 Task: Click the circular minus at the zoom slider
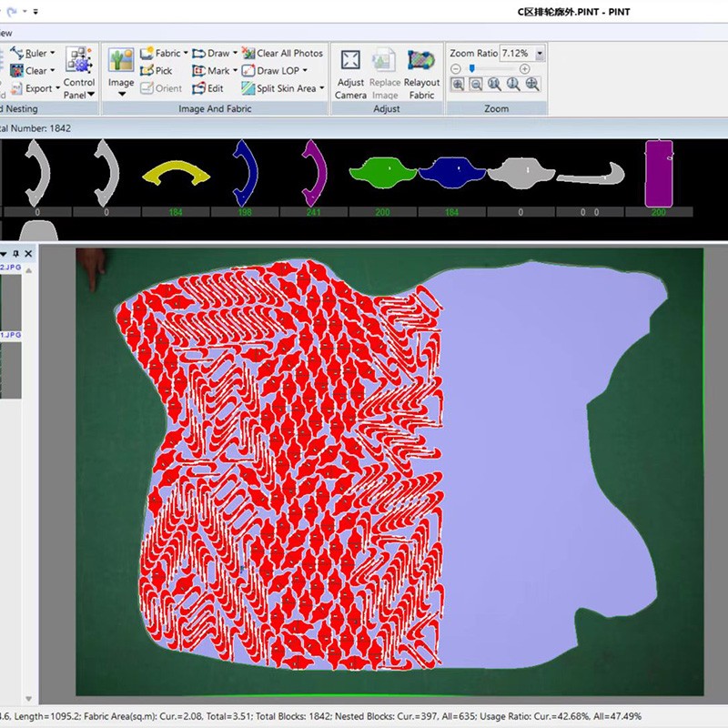[x=456, y=69]
